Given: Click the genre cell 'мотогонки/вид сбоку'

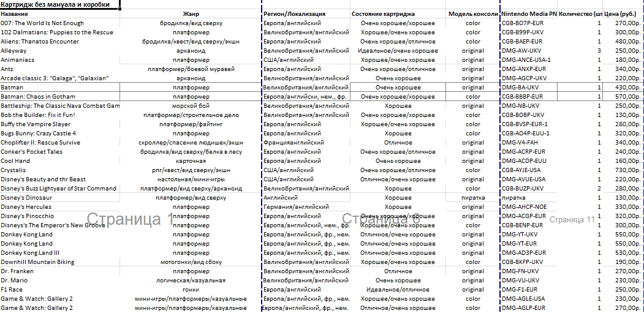Looking at the screenshot, I should click(x=191, y=262).
